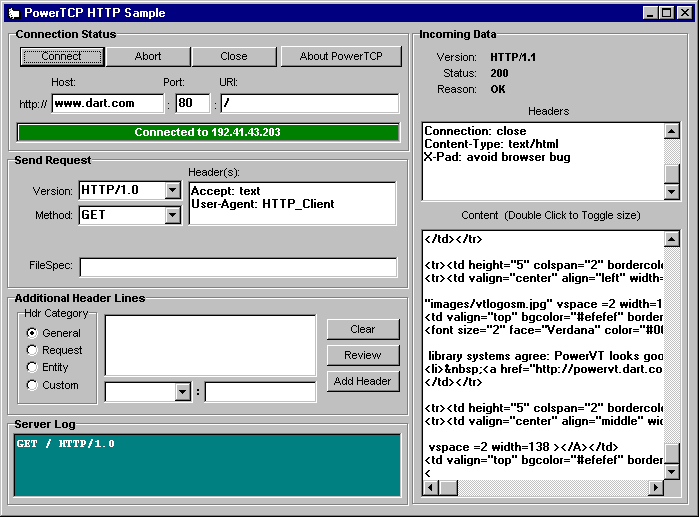Open About PowerTCP dialog
699x517 pixels.
pyautogui.click(x=341, y=57)
